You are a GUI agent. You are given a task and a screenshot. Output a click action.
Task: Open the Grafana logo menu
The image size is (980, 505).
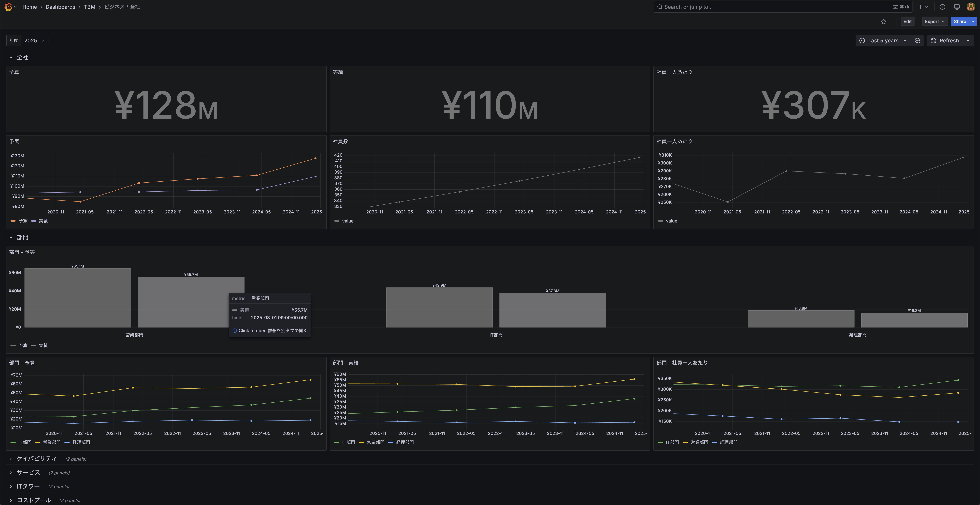coord(8,7)
